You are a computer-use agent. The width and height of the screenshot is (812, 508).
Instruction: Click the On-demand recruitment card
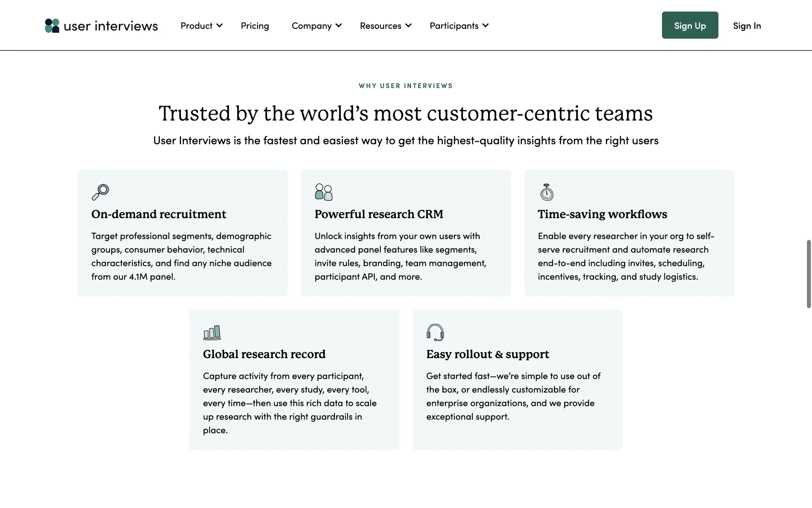click(x=182, y=233)
